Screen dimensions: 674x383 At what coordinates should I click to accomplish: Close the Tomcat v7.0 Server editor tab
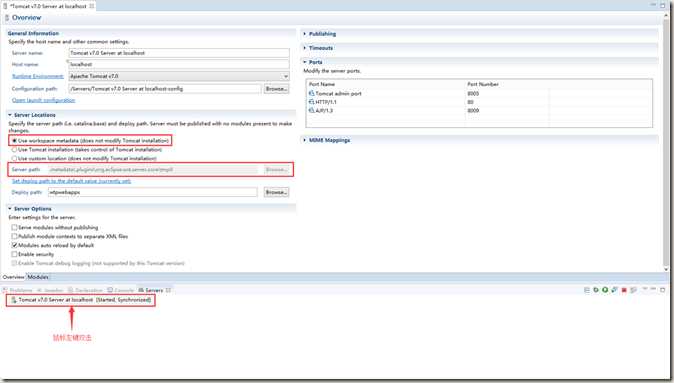pyautogui.click(x=92, y=6)
